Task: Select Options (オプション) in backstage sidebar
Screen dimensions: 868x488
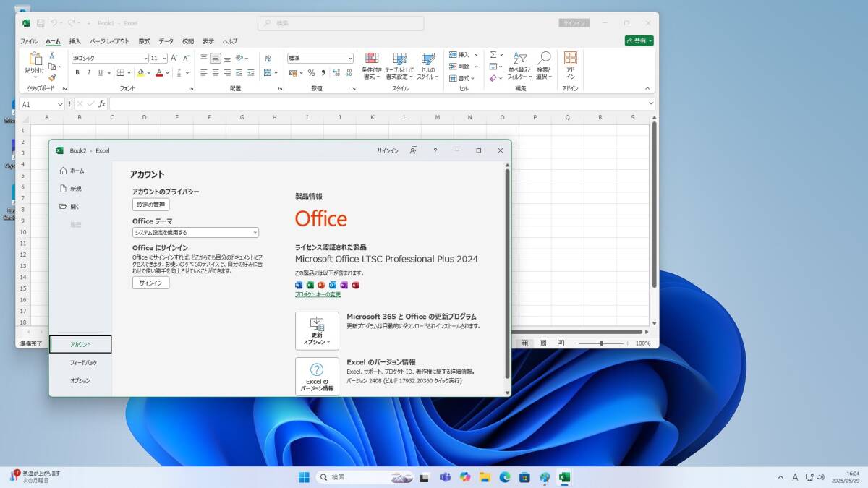Action: (80, 380)
